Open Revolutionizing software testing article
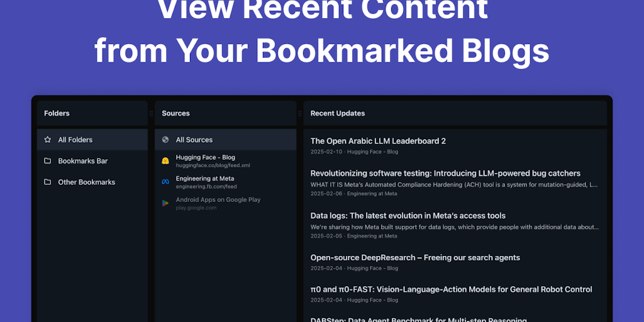This screenshot has width=644, height=322. [445, 174]
